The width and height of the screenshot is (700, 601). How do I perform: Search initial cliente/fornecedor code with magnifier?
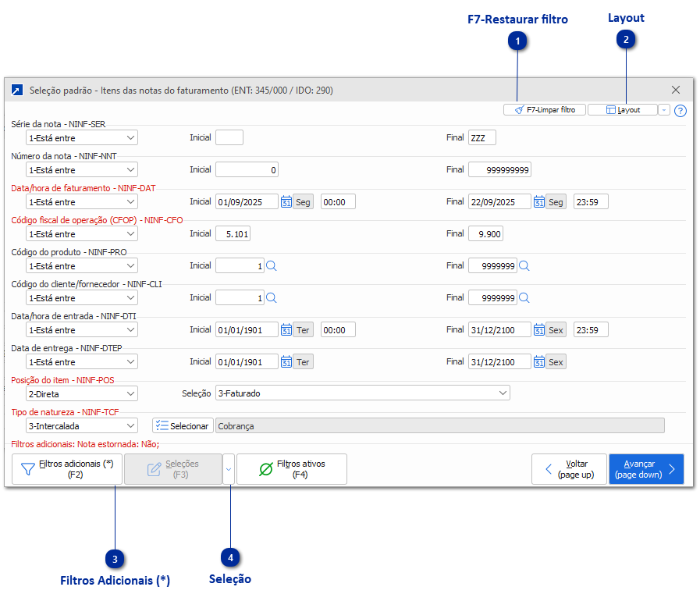[x=272, y=298]
